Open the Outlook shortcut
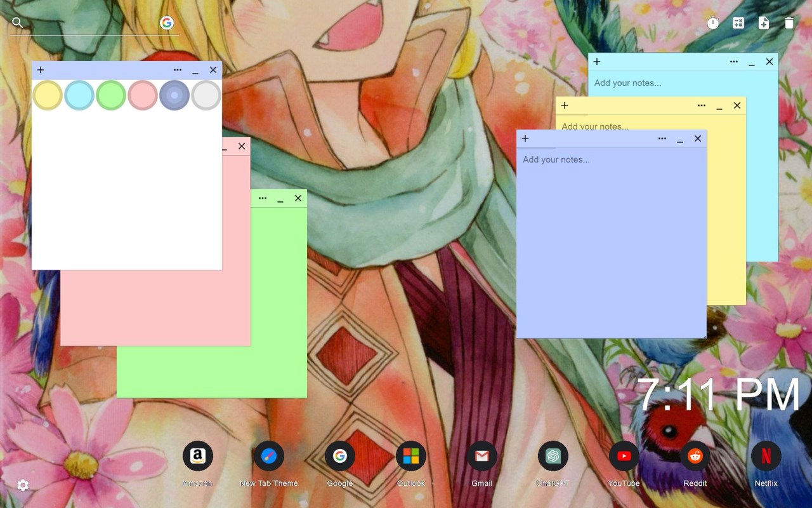812x508 pixels. [411, 456]
